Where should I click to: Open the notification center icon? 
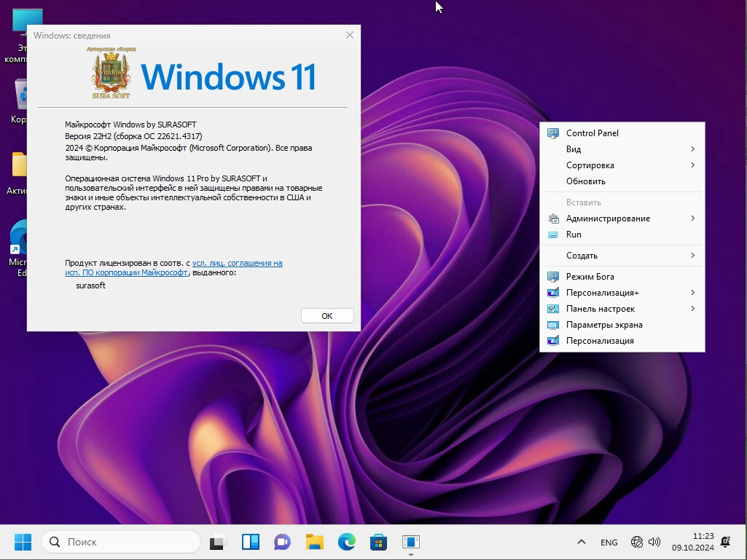click(725, 542)
